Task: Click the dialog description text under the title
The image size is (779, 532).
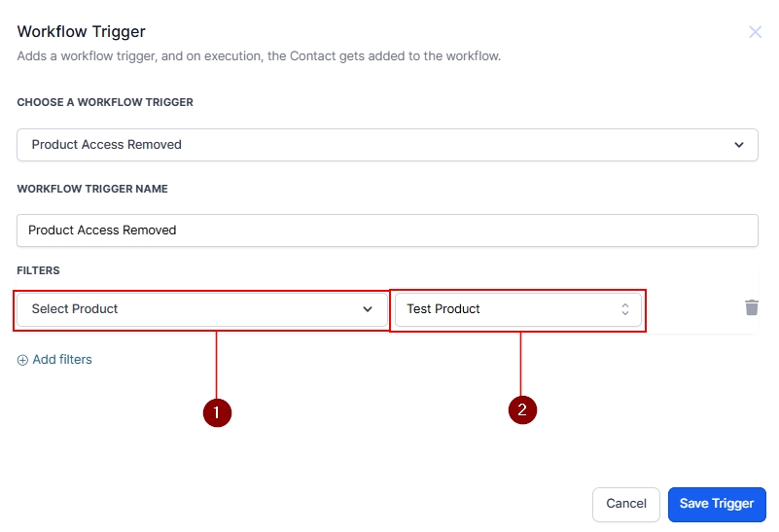Action: [259, 56]
